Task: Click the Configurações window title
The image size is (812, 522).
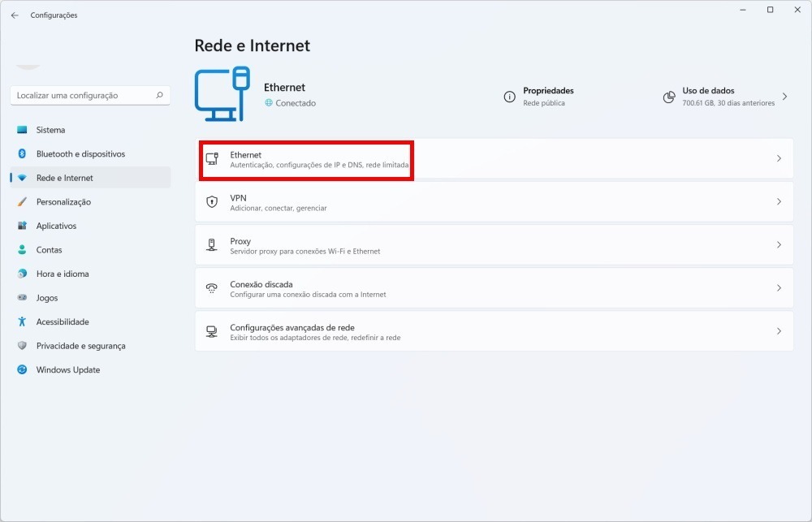Action: tap(54, 15)
